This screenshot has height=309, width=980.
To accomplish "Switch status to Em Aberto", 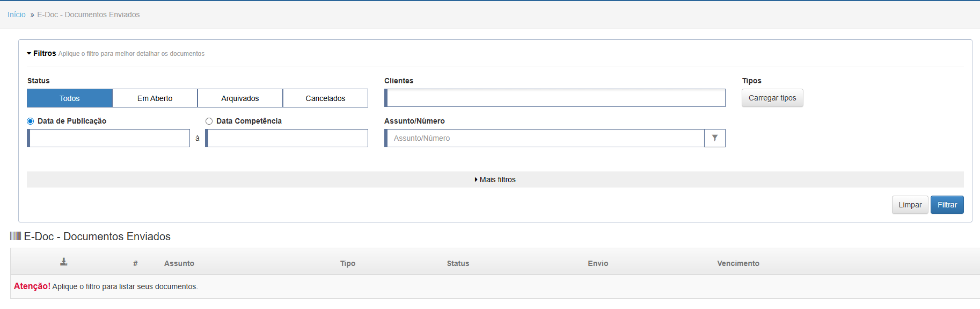I will pyautogui.click(x=155, y=98).
